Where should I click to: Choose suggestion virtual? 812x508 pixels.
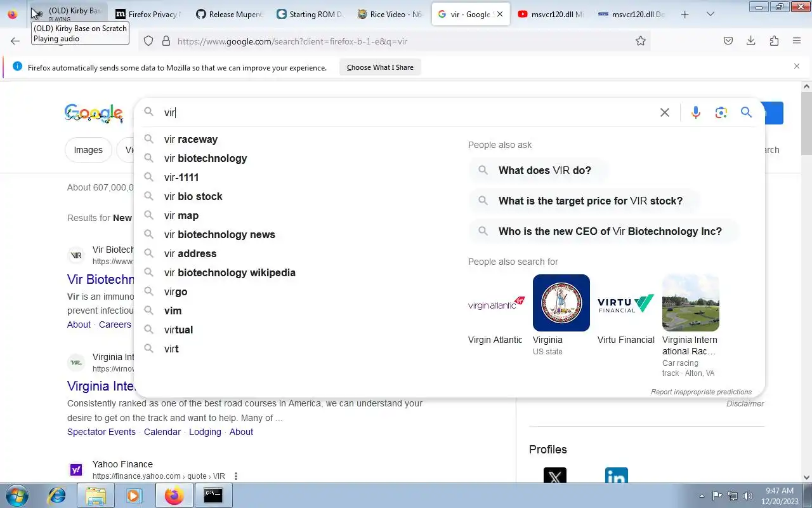178,330
